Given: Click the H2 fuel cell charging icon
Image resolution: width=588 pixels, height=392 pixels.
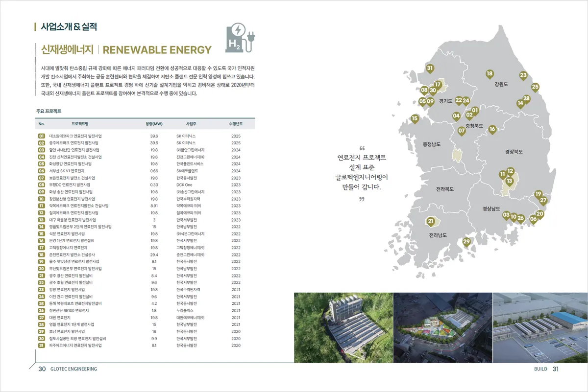Looking at the screenshot, I should tap(240, 38).
